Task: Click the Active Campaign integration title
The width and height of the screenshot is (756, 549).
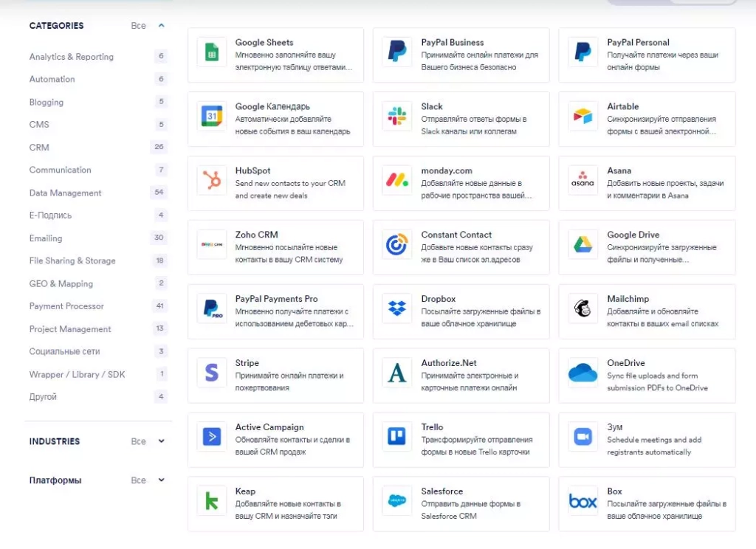Action: coord(269,427)
